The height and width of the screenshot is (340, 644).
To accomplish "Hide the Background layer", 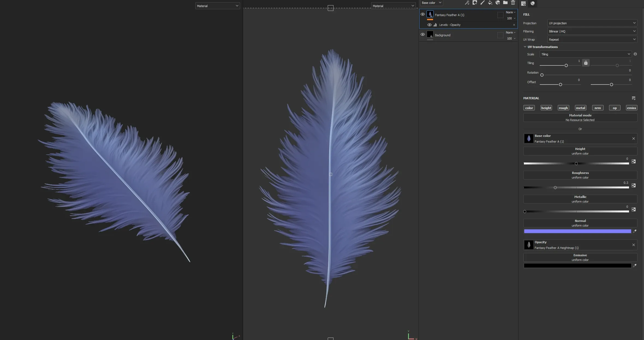I will pos(423,34).
